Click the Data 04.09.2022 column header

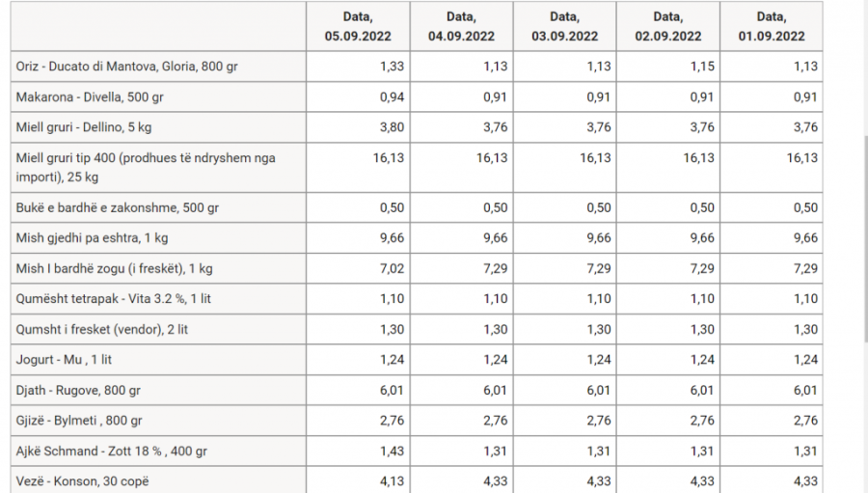(x=461, y=27)
